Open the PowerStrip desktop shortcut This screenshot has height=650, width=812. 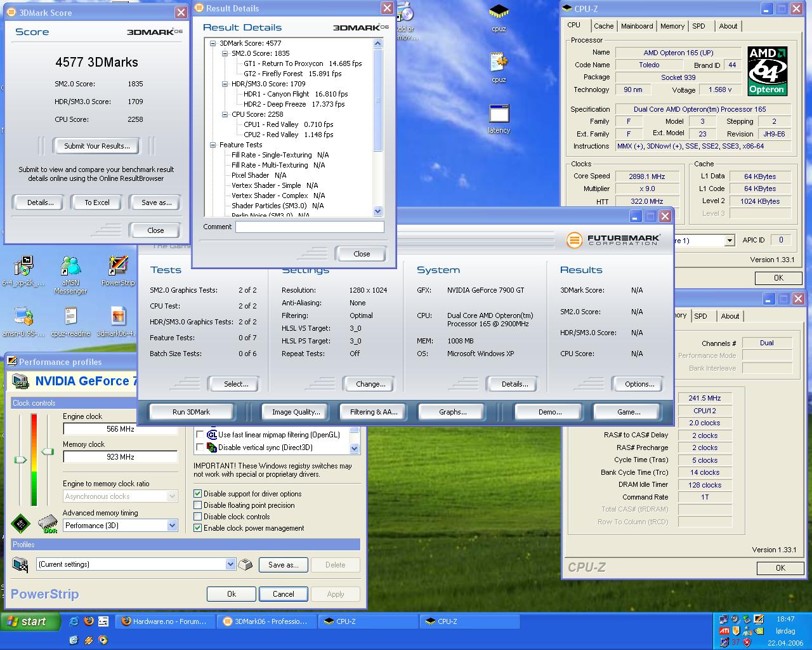click(x=118, y=265)
